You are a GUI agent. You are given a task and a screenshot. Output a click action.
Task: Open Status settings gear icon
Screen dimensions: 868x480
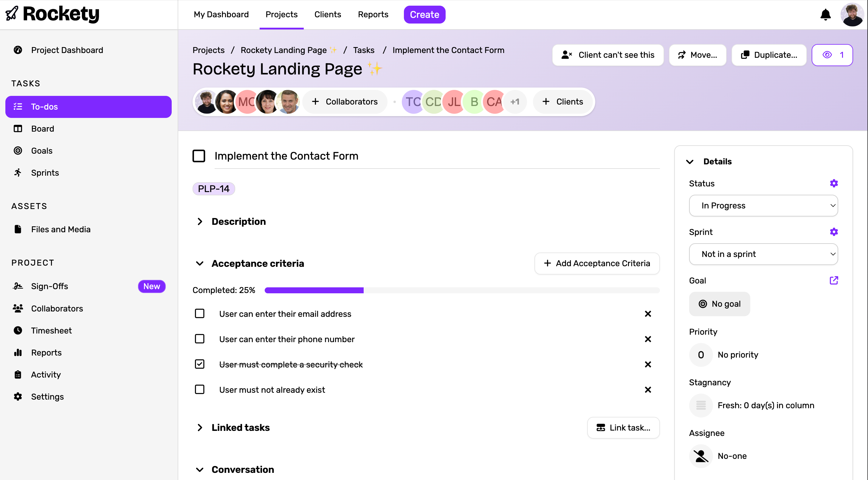834,183
